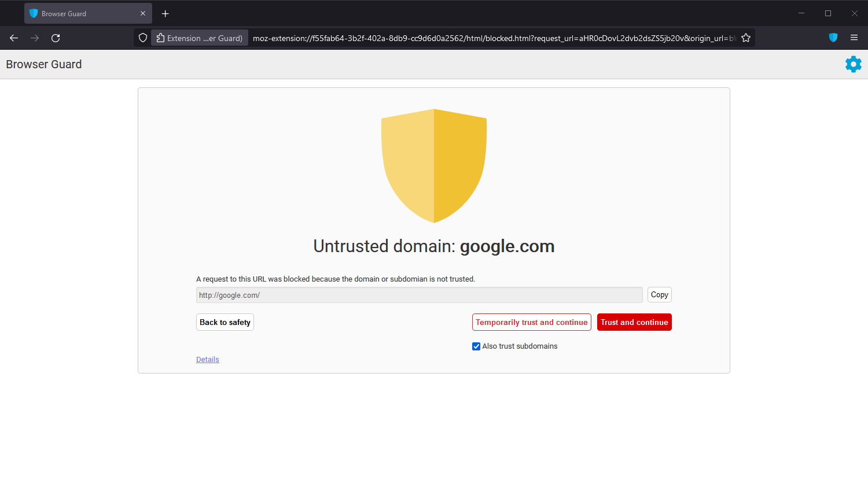Image resolution: width=868 pixels, height=484 pixels.
Task: Open Browser Guard settings gear
Action: [853, 64]
